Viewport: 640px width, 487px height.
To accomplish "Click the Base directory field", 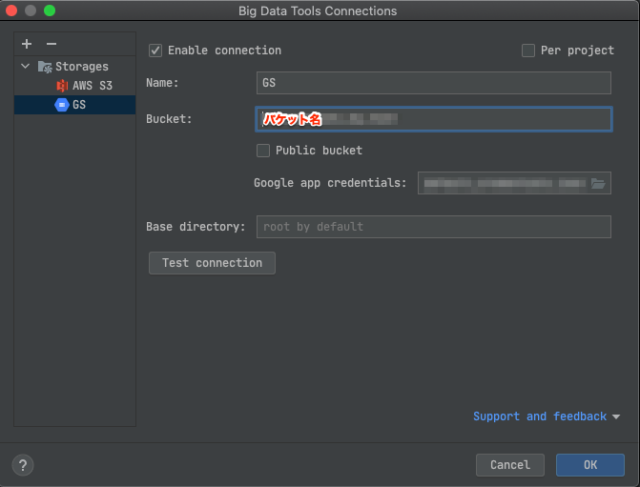I will [434, 227].
